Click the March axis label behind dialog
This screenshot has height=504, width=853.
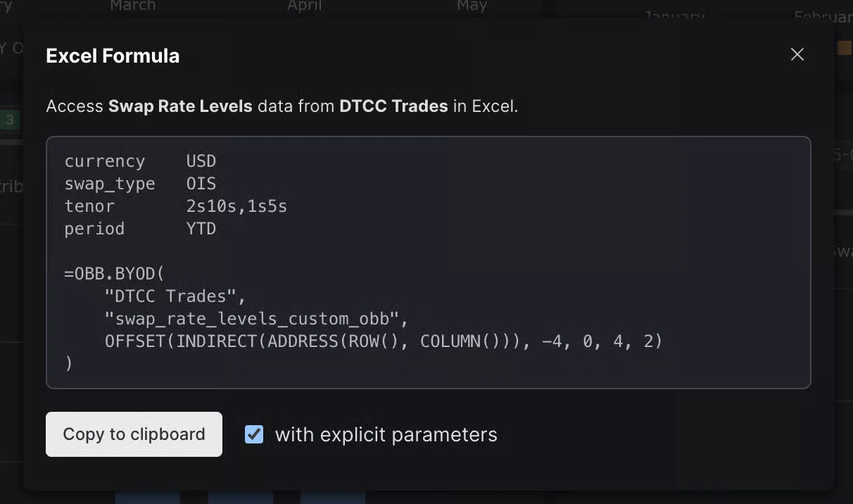pyautogui.click(x=133, y=6)
